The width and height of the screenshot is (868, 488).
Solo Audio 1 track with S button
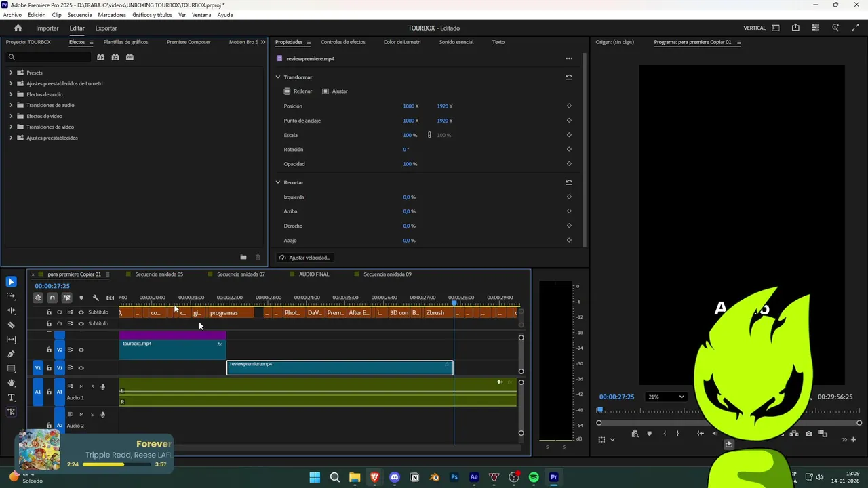[92, 386]
